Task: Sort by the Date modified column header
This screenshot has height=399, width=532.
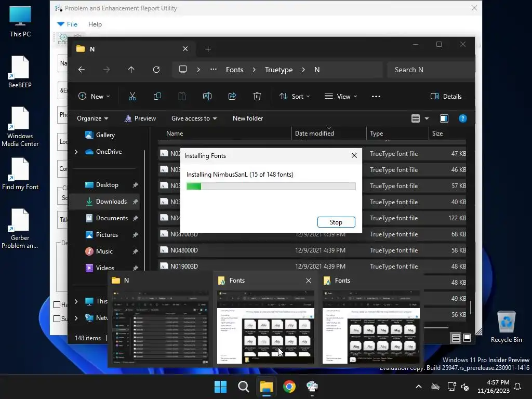Action: [329, 134]
